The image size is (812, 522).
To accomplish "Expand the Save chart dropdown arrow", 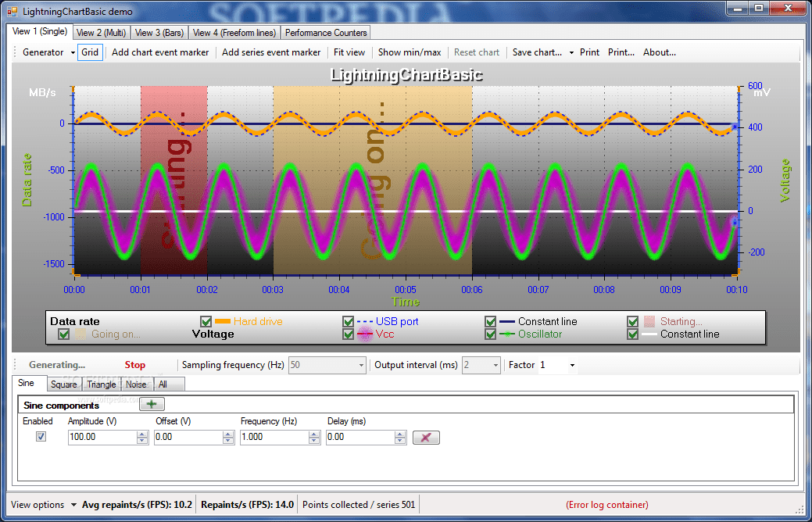I will [572, 52].
